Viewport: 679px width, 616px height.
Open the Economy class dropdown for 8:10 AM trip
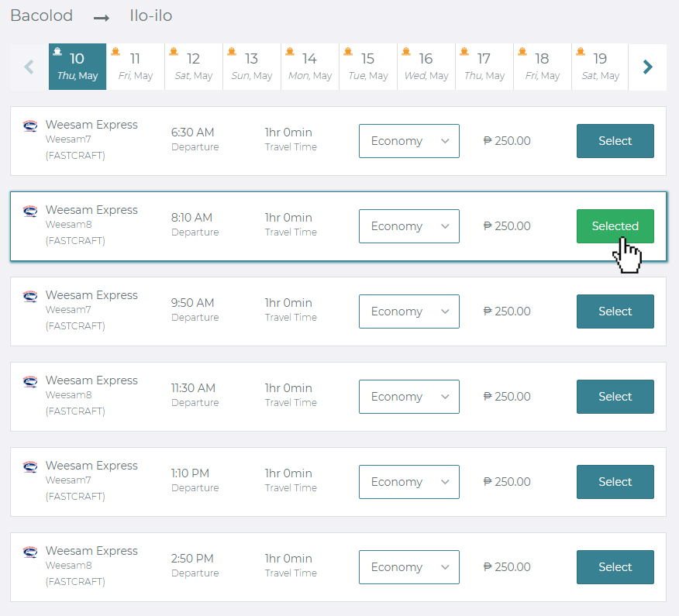coord(409,226)
